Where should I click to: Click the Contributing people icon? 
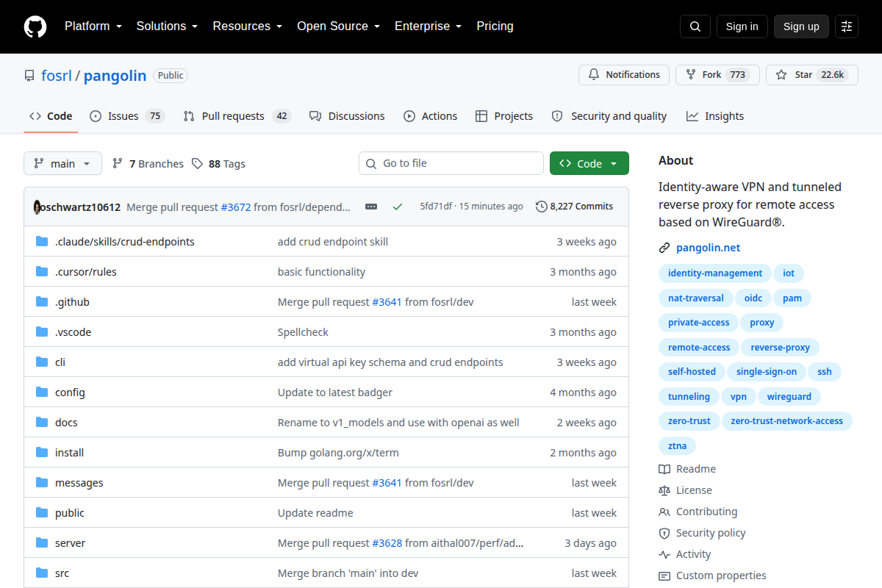tap(664, 512)
